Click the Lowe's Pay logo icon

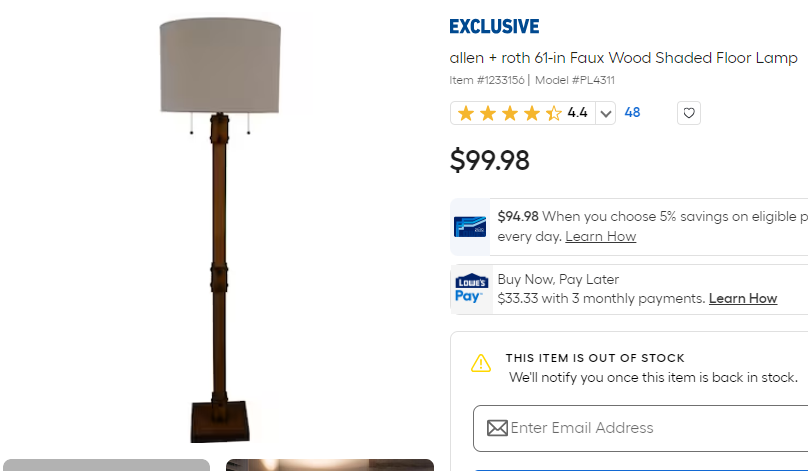(471, 289)
